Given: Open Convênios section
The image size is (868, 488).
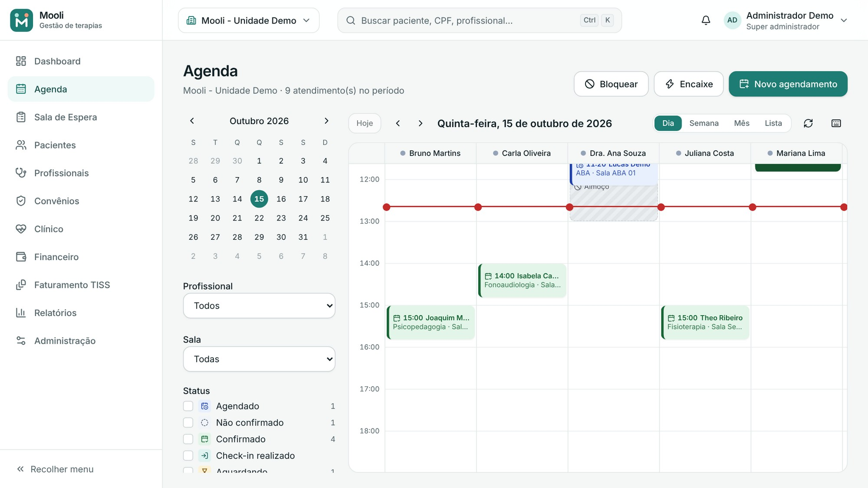Looking at the screenshot, I should 81,201.
